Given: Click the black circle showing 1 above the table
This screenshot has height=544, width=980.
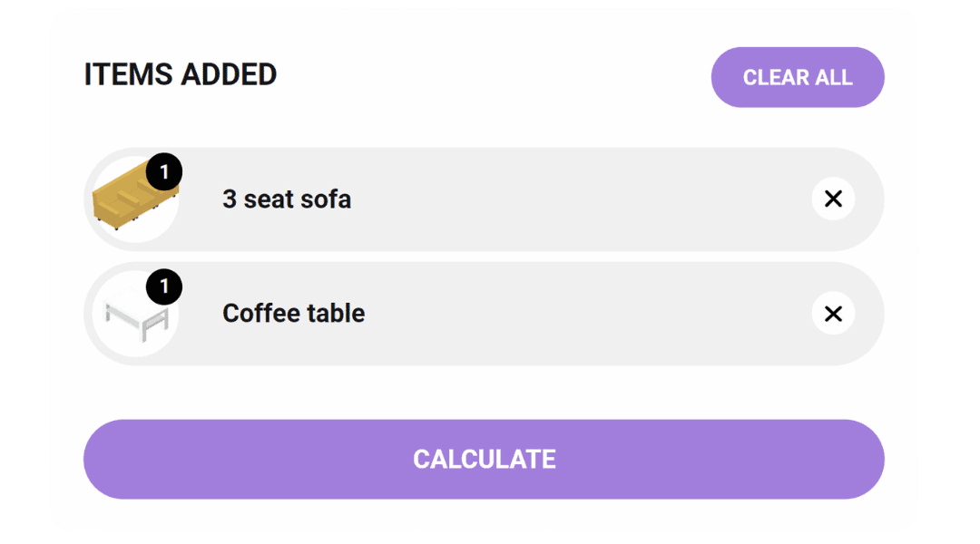Looking at the screenshot, I should [164, 287].
